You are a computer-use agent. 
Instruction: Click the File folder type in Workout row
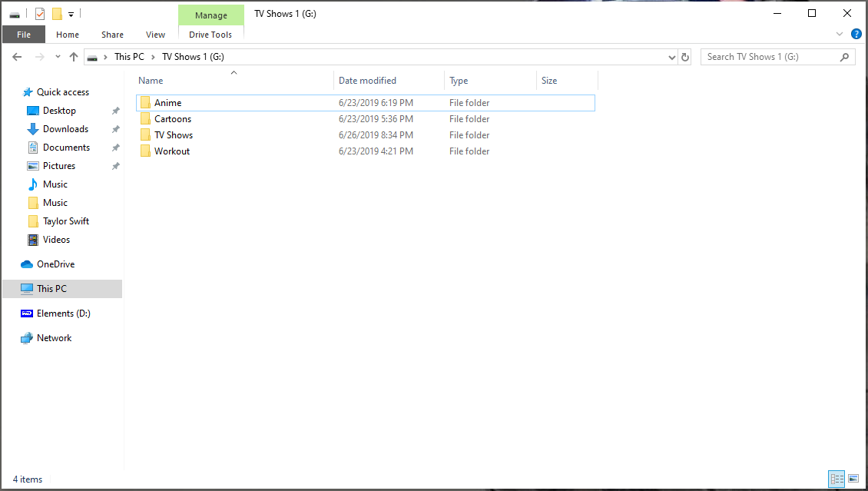(469, 151)
